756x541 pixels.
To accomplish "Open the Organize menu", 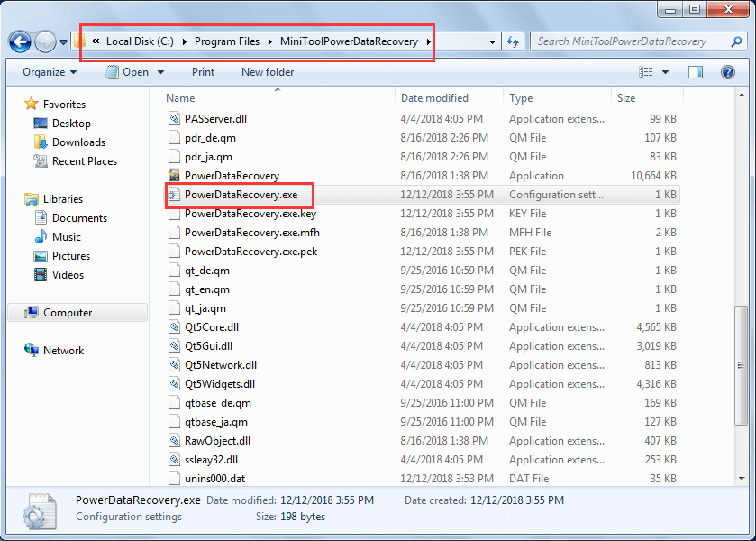I will 50,72.
